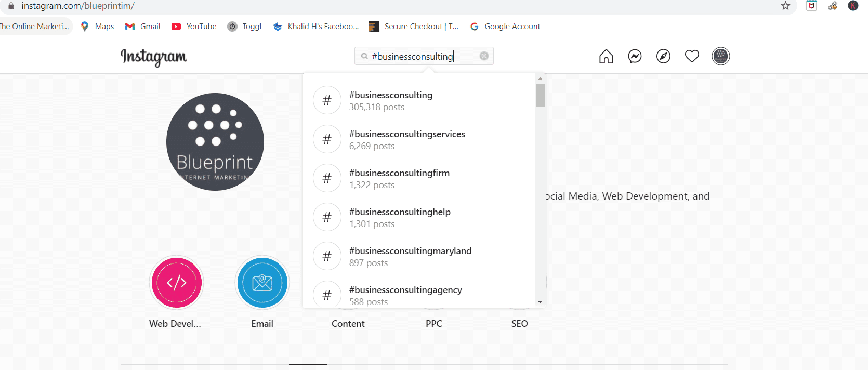Open Messenger direct messages icon
This screenshot has height=370, width=868.
pyautogui.click(x=635, y=56)
